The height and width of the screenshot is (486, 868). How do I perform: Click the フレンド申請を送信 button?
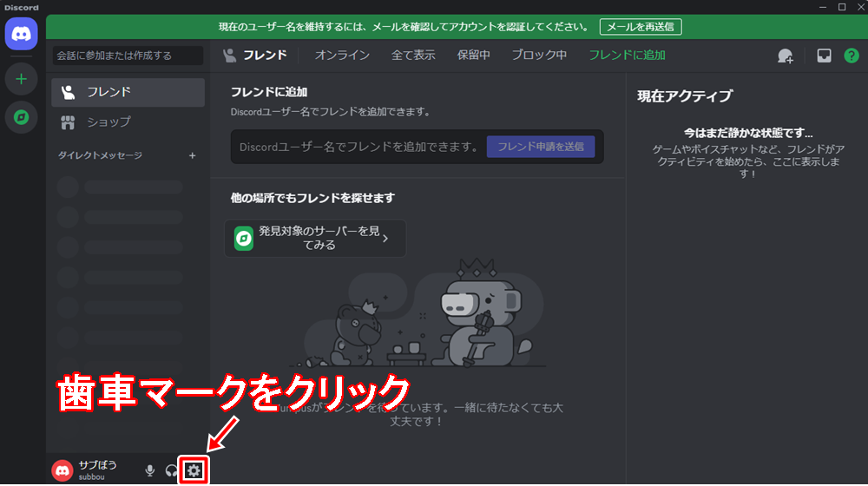point(540,147)
